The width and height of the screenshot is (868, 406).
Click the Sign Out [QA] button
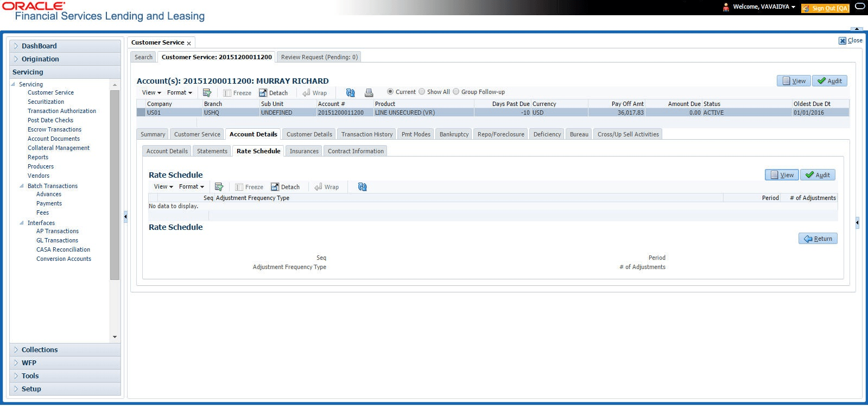click(x=825, y=8)
